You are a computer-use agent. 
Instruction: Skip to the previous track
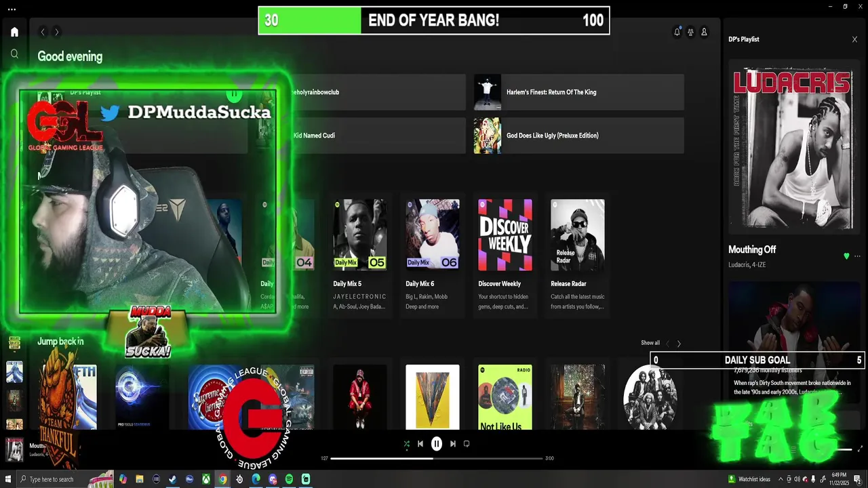420,444
